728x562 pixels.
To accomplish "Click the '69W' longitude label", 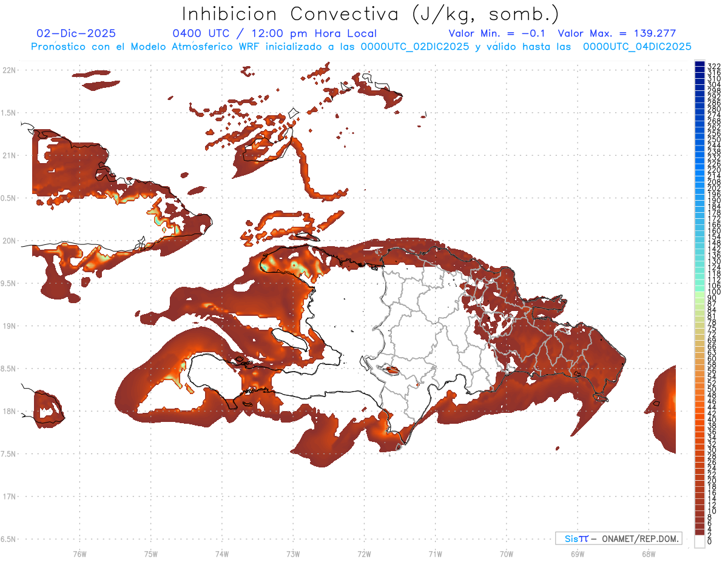I will pos(578,554).
